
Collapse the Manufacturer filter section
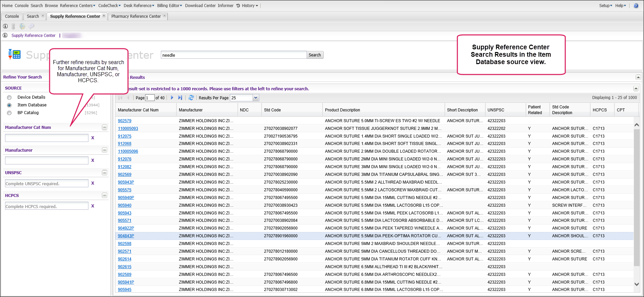coord(105,150)
